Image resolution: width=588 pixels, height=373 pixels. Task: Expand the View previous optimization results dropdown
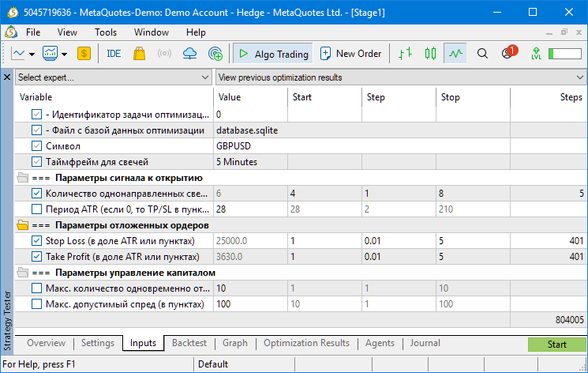pos(401,77)
